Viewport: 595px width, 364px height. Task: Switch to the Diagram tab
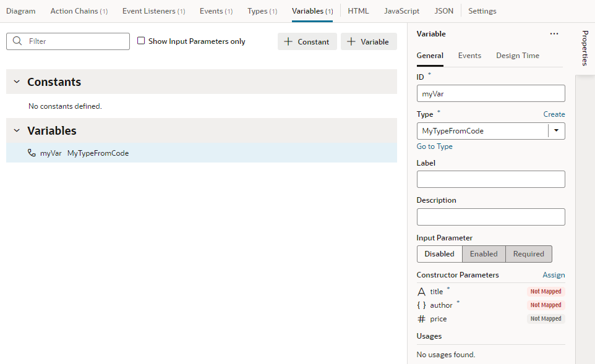(21, 11)
